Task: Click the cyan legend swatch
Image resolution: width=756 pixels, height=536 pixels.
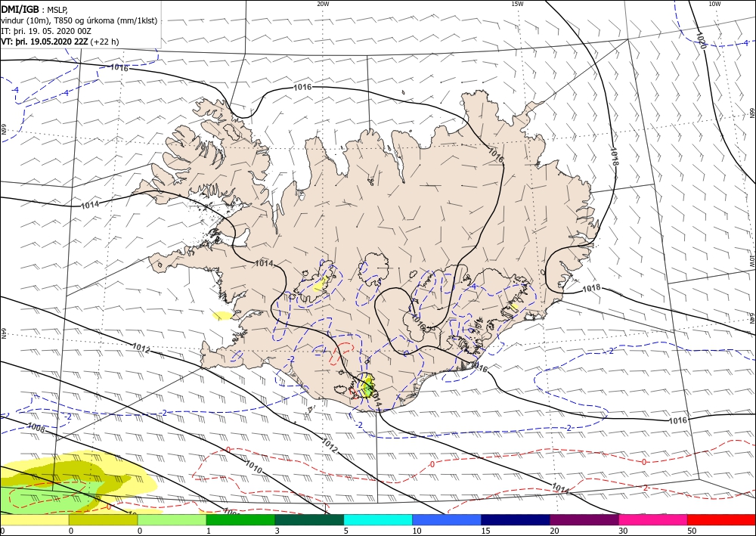Action: [378, 519]
